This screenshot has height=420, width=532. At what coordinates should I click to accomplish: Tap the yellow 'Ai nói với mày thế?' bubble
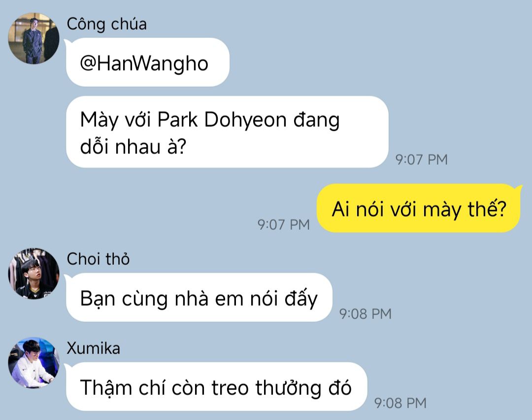(419, 208)
